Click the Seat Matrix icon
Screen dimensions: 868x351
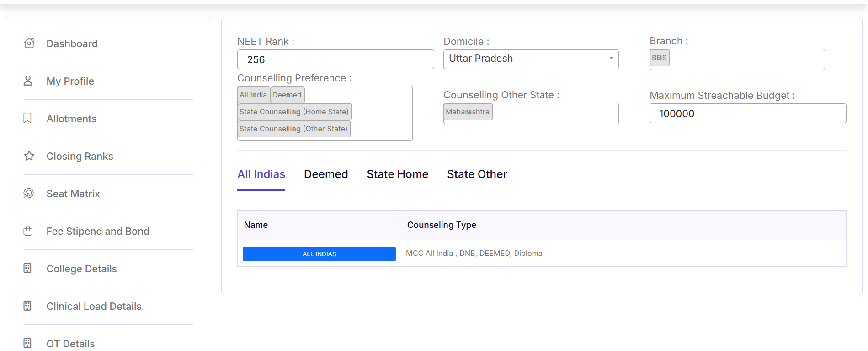(29, 194)
